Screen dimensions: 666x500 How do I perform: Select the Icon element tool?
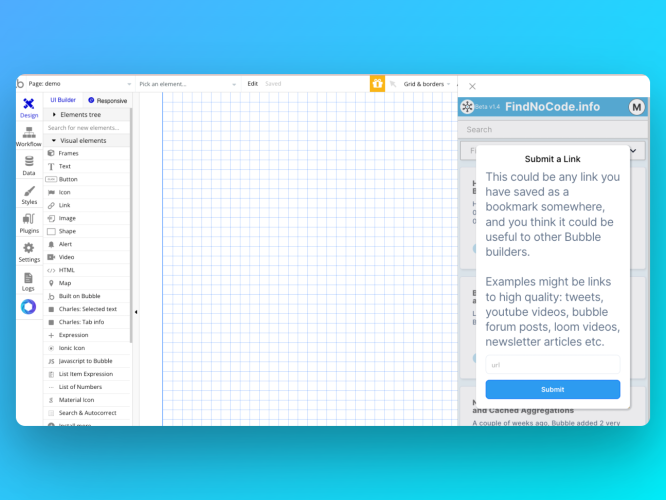click(87, 192)
